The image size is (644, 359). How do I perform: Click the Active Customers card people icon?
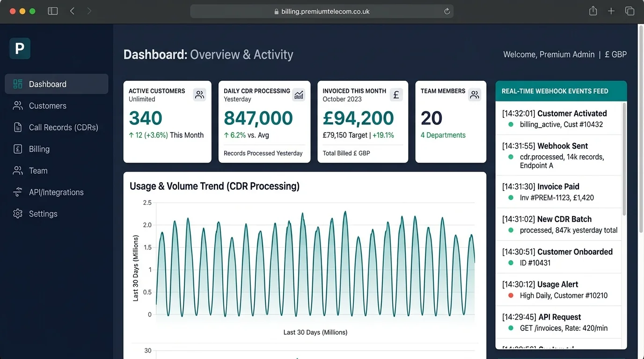coord(200,95)
